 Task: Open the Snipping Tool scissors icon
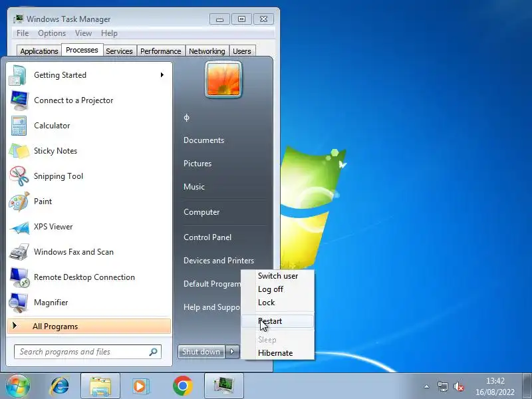tap(19, 176)
